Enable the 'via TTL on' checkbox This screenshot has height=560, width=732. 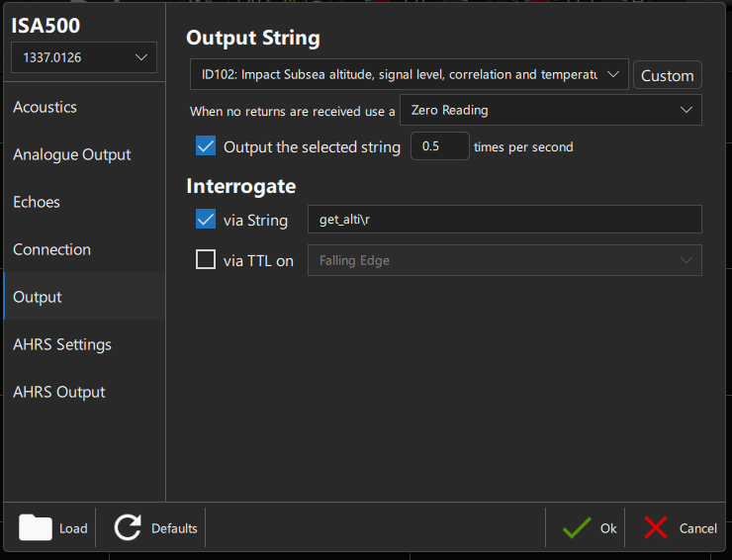206,260
